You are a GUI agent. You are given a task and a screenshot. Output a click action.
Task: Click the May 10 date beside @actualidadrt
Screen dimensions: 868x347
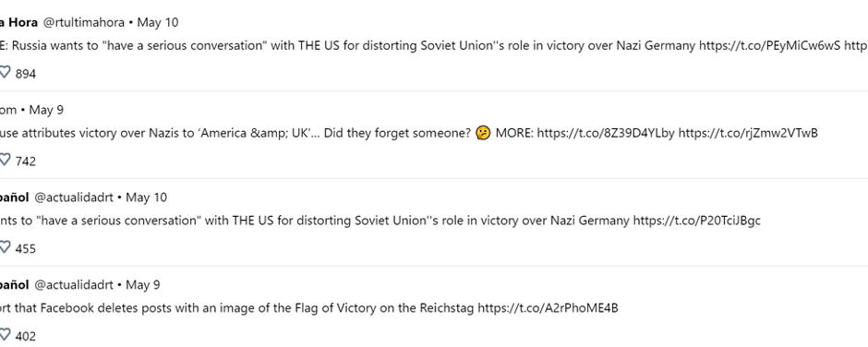pyautogui.click(x=146, y=197)
